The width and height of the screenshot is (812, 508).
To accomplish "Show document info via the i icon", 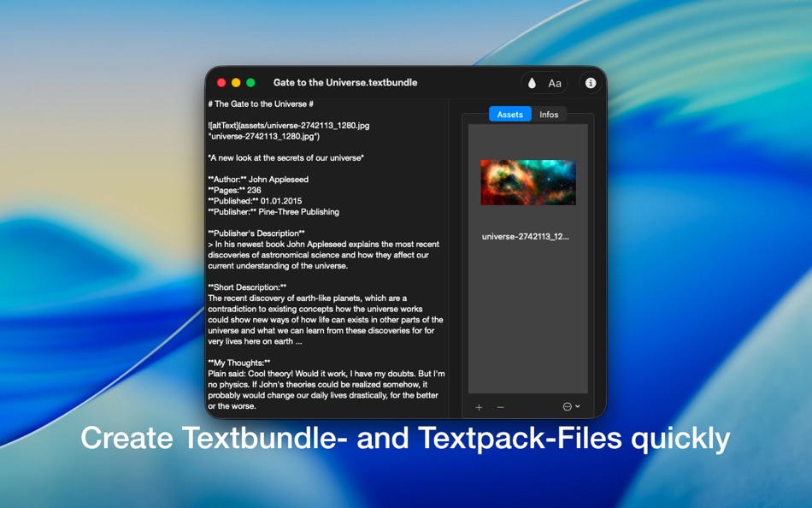I will 589,83.
